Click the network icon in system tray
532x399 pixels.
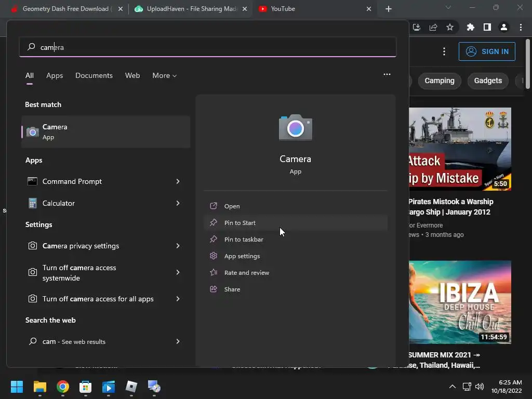coord(467,387)
